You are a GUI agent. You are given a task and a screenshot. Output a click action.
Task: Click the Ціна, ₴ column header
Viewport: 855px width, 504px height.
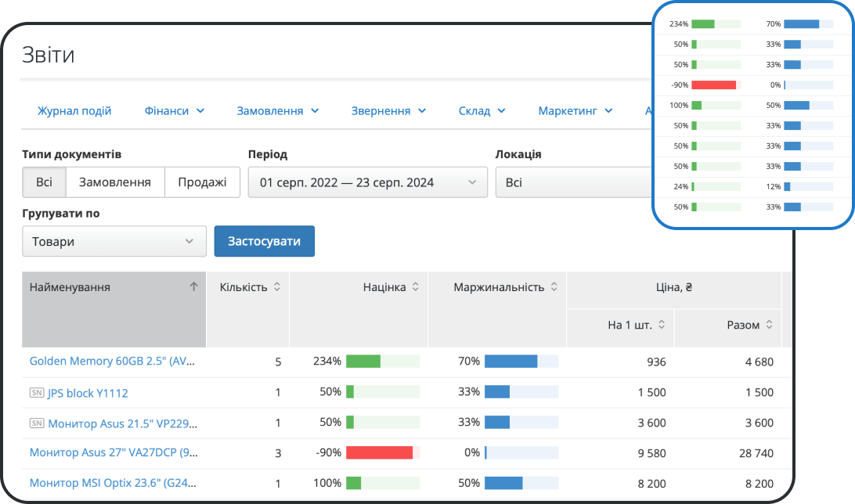(x=673, y=287)
